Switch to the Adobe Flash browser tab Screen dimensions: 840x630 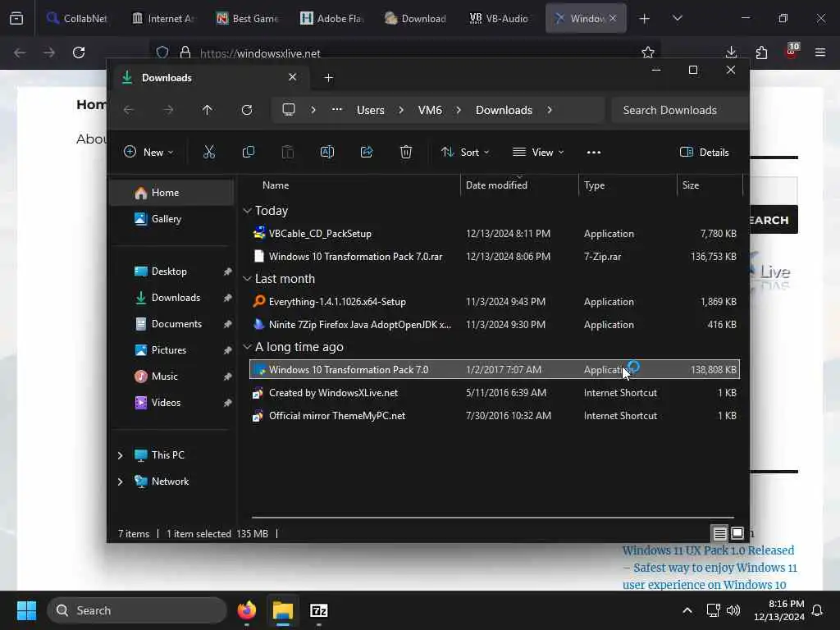coord(331,18)
